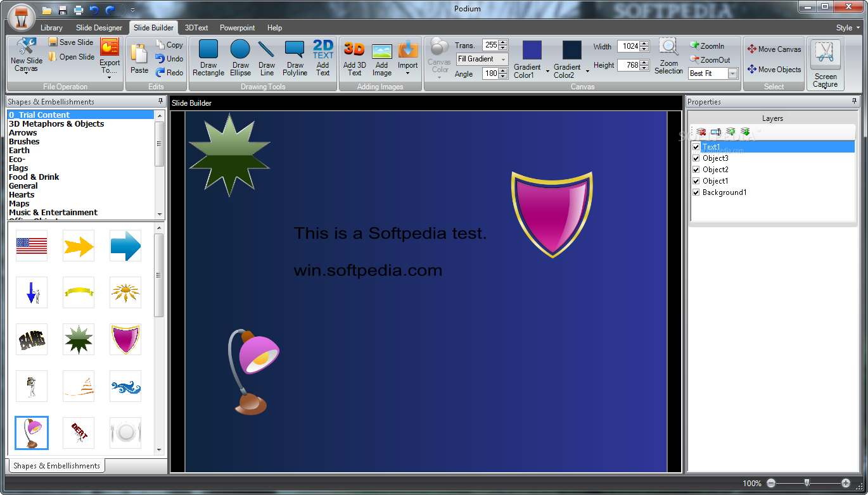Click the rename layer icon

pos(716,132)
